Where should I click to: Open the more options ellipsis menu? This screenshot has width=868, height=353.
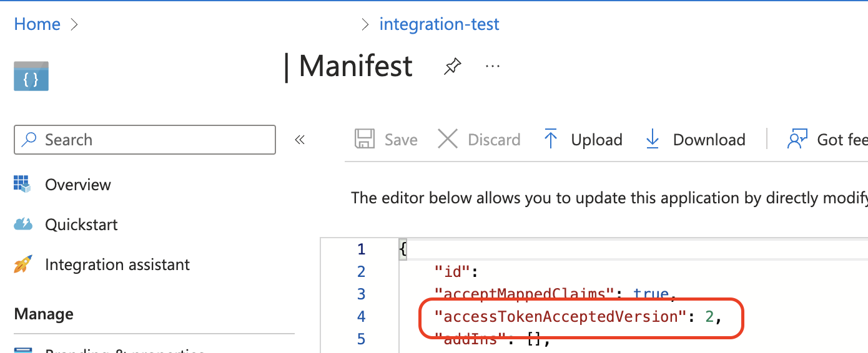point(493,66)
